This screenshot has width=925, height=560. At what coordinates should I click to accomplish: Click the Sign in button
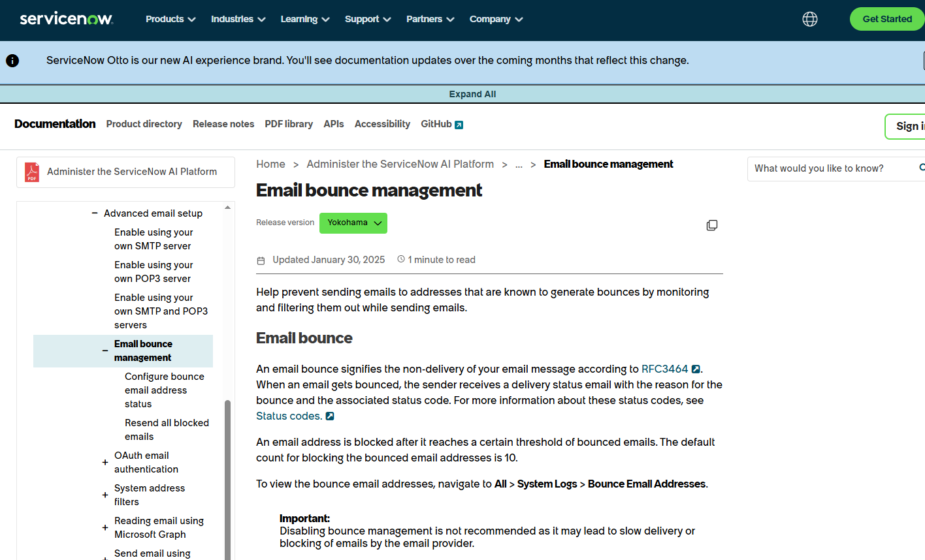click(905, 127)
